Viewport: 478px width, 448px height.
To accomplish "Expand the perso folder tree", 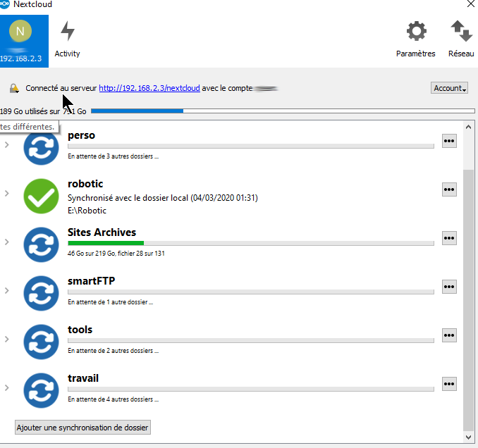I will pos(7,144).
